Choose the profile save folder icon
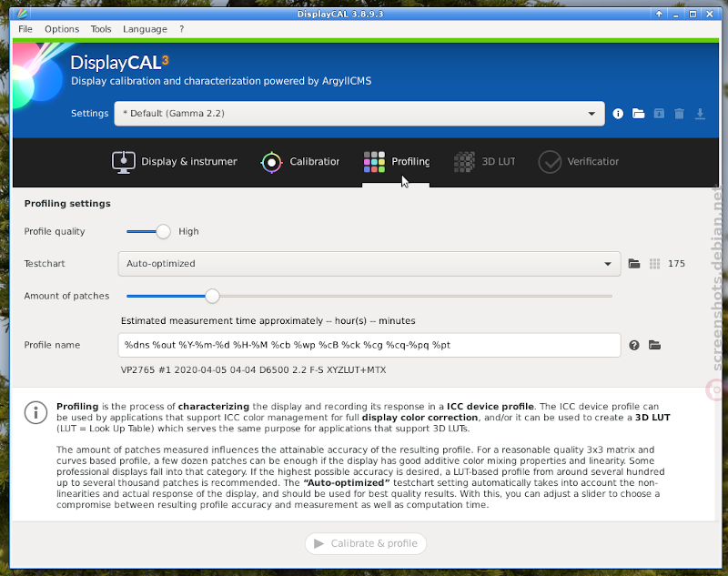Viewport: 728px width, 576px height. click(x=654, y=345)
